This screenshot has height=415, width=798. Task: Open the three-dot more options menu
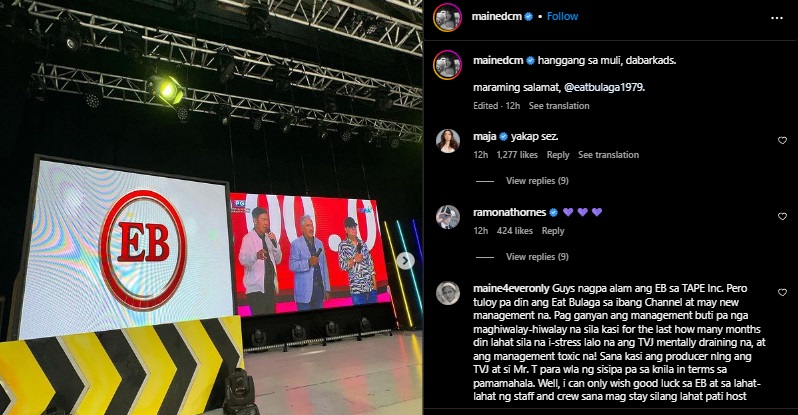(x=777, y=18)
